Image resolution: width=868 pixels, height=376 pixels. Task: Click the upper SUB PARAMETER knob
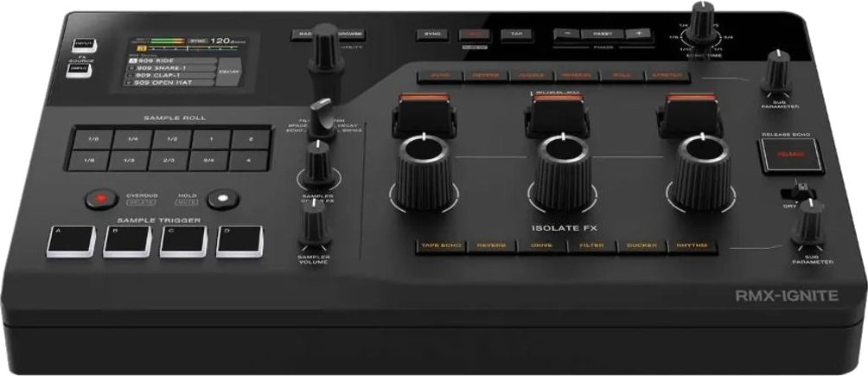click(777, 72)
